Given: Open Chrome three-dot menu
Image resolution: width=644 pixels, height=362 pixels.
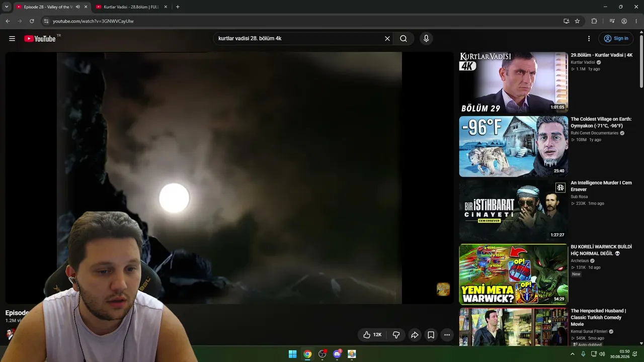Looking at the screenshot, I should tap(636, 21).
